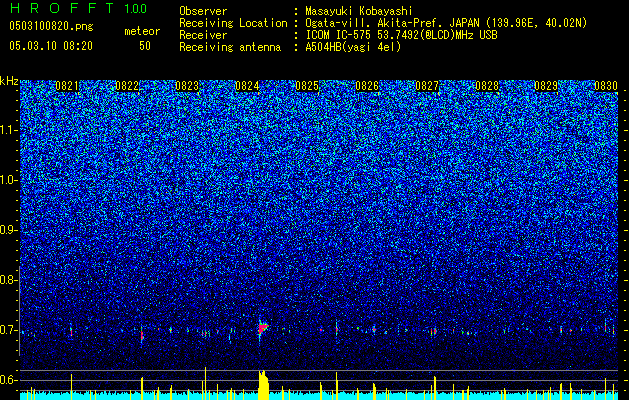Click the 0822 time marker
629x400 pixels.
point(127,86)
